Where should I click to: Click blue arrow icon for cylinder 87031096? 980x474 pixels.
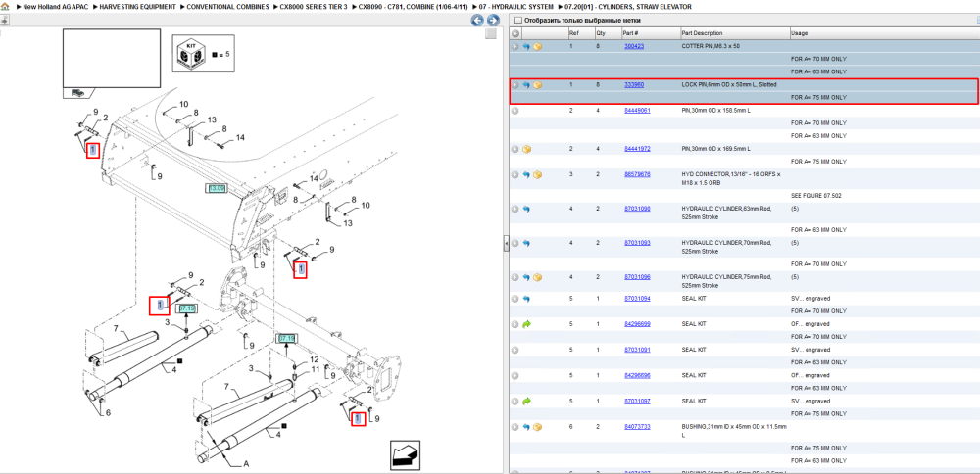[526, 277]
